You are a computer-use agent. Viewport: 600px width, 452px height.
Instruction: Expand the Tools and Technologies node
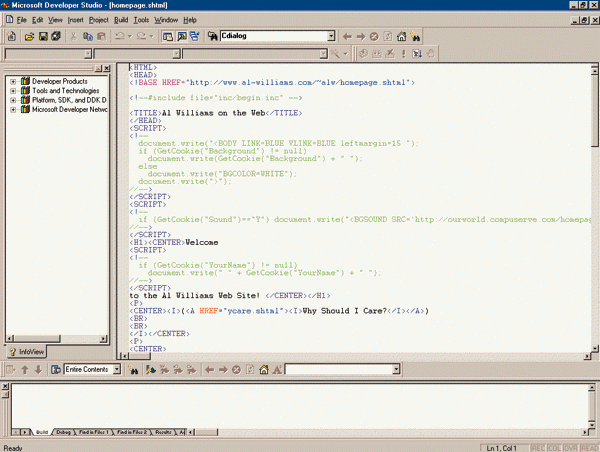(x=13, y=90)
